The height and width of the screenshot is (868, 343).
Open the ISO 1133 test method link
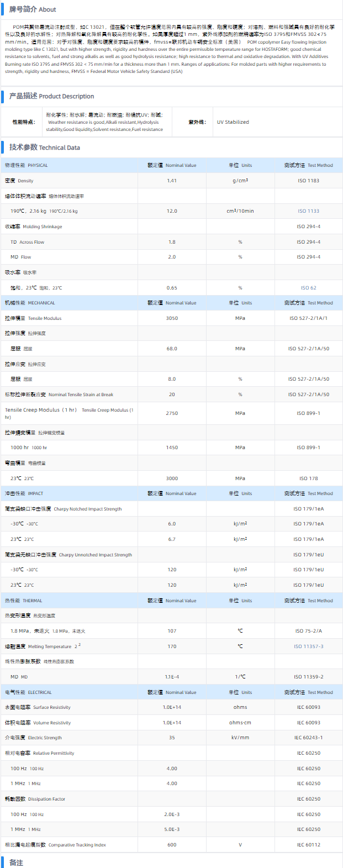click(308, 211)
